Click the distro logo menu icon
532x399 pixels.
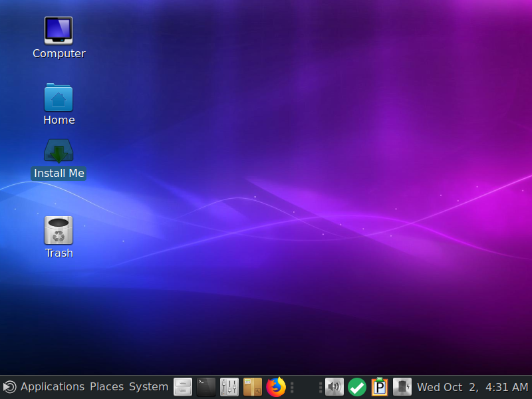pos(9,387)
